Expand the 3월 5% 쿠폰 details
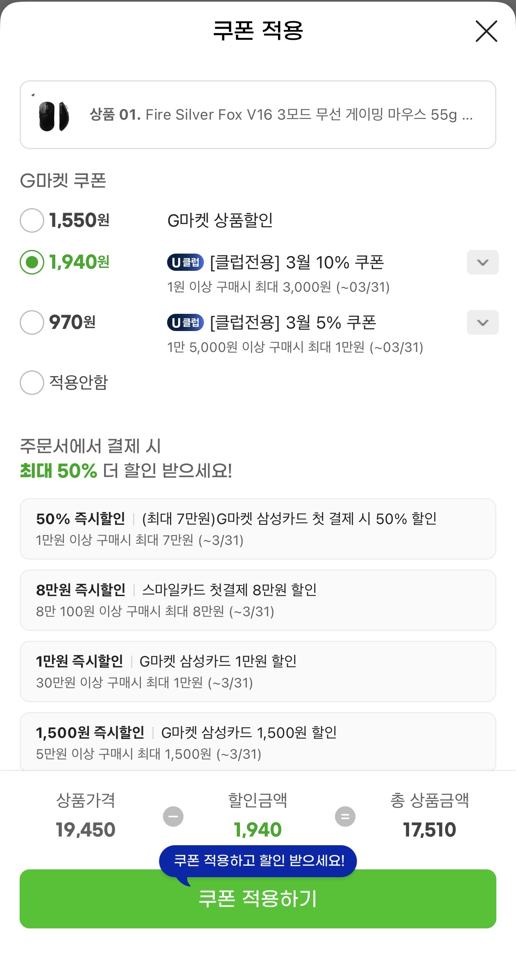The width and height of the screenshot is (516, 980). [x=482, y=322]
